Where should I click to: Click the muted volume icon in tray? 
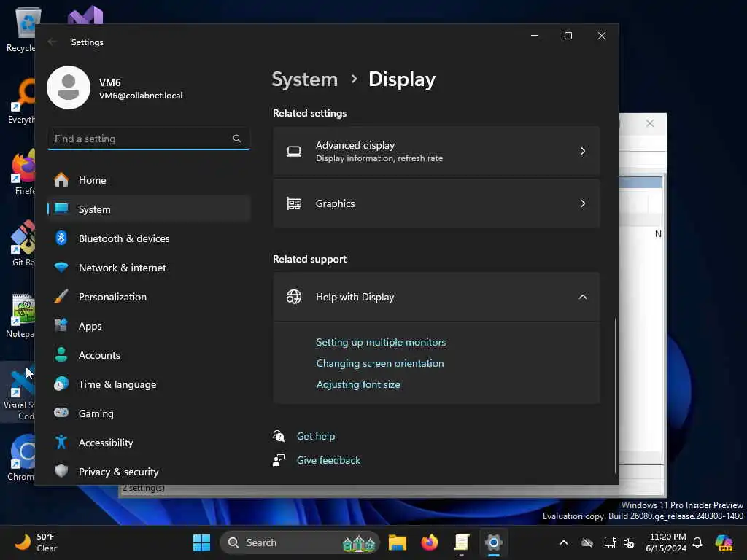click(629, 542)
